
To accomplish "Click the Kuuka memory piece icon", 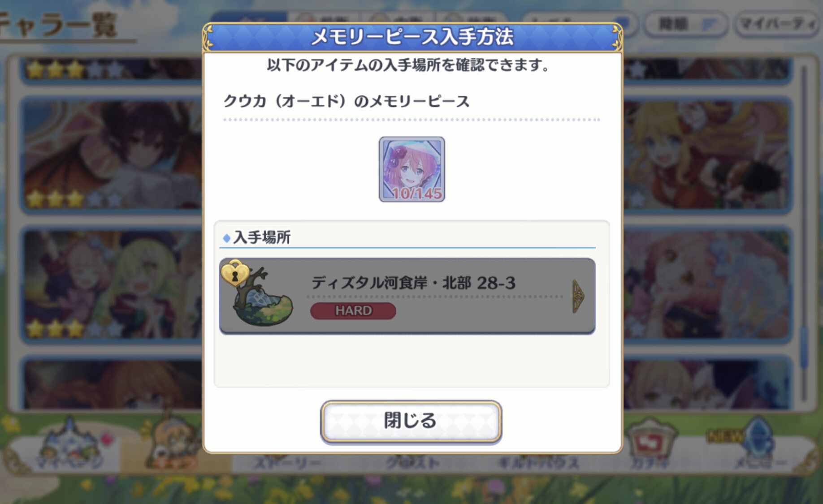I will [411, 169].
